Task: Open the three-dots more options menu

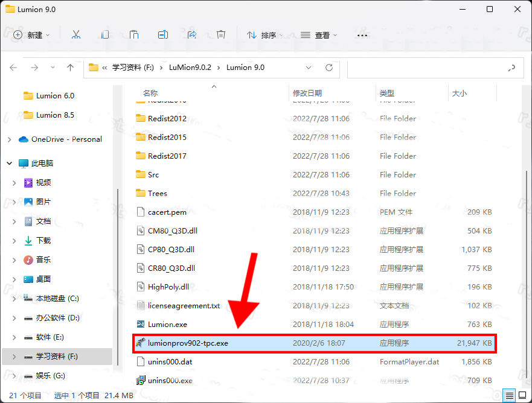Action: point(362,35)
